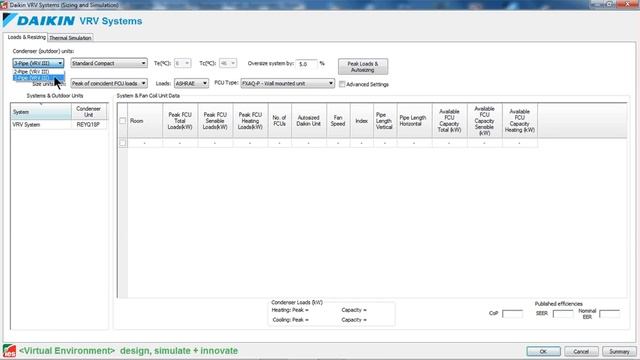Click the SEER efficiency field
Viewport: 640px width, 360px height.
563,313
